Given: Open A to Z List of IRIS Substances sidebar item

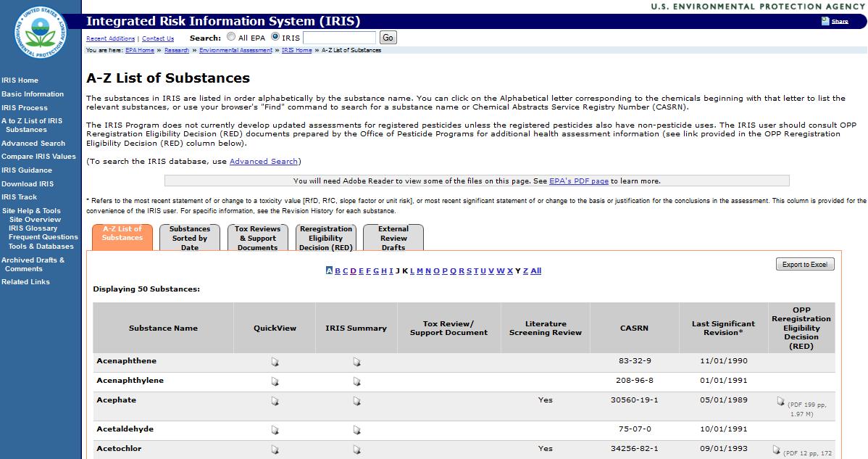Looking at the screenshot, I should (x=32, y=125).
